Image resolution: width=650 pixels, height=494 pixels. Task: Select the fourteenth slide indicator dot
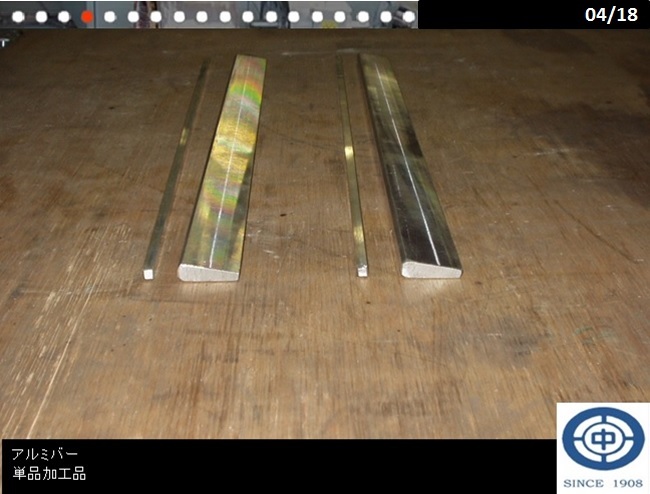(x=317, y=16)
